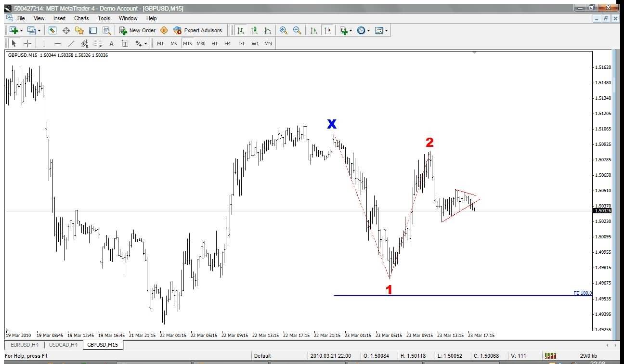624x364 pixels.
Task: Open the Charts menu
Action: (81, 18)
